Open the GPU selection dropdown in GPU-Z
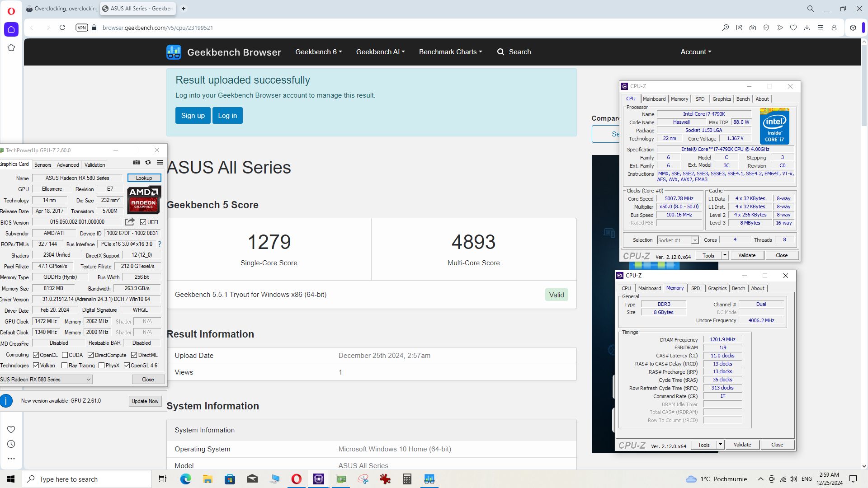Screen dimensions: 868x488 [x=46, y=380]
